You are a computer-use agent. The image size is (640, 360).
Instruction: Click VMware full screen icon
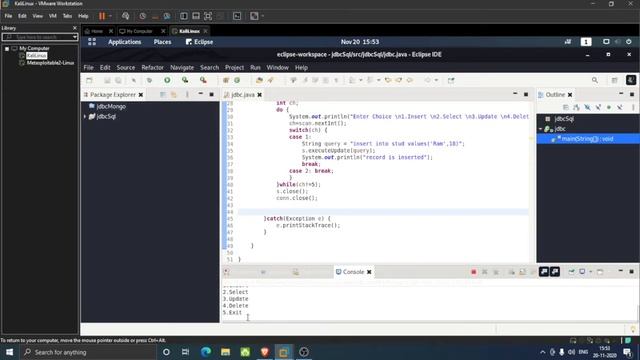(x=208, y=16)
